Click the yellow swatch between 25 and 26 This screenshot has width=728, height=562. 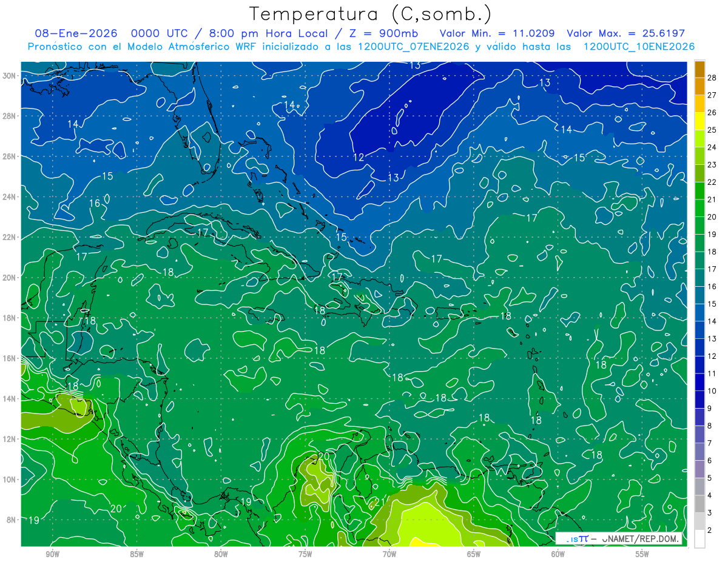click(699, 121)
